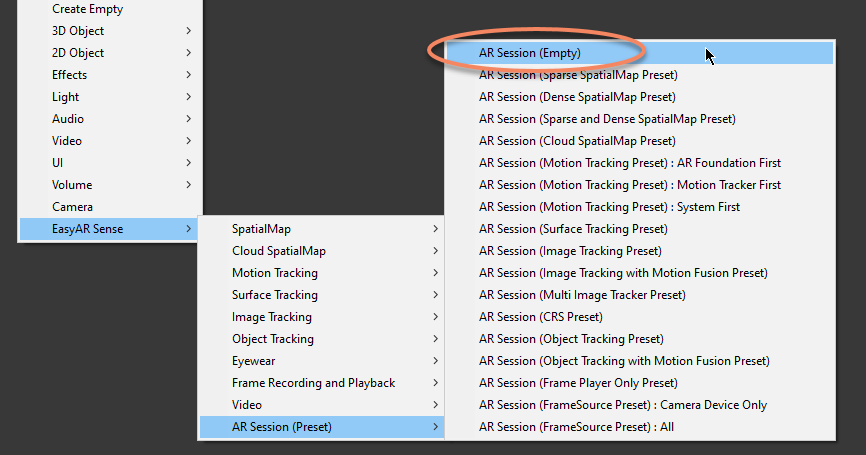
Task: Choose AR Session (Sparse SpatialMap Preset)
Action: tap(578, 75)
